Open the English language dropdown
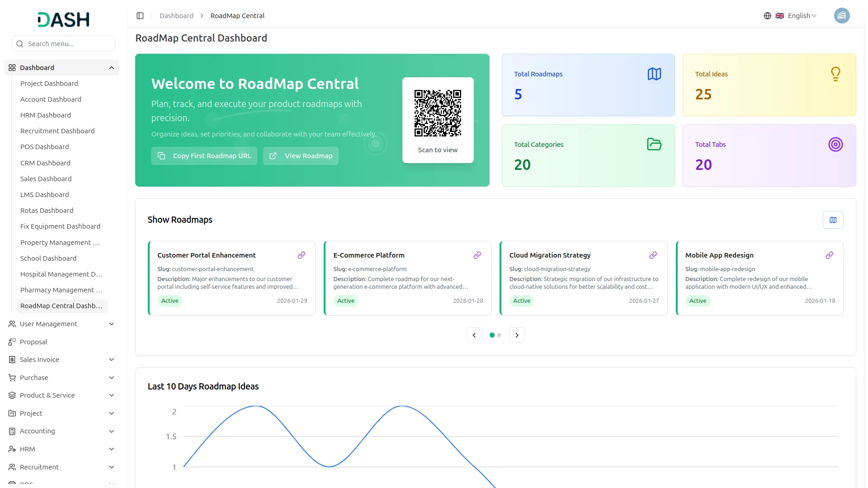868x488 pixels. (798, 15)
